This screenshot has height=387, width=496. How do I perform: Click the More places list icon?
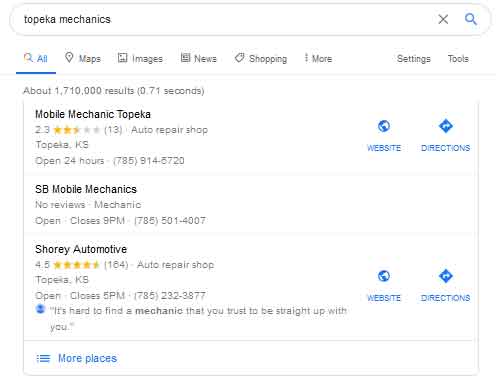coord(43,359)
